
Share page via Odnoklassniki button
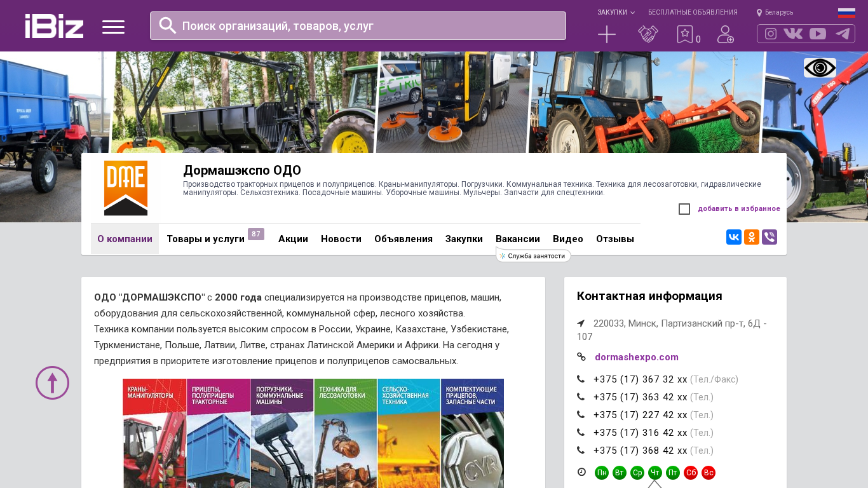[752, 237]
